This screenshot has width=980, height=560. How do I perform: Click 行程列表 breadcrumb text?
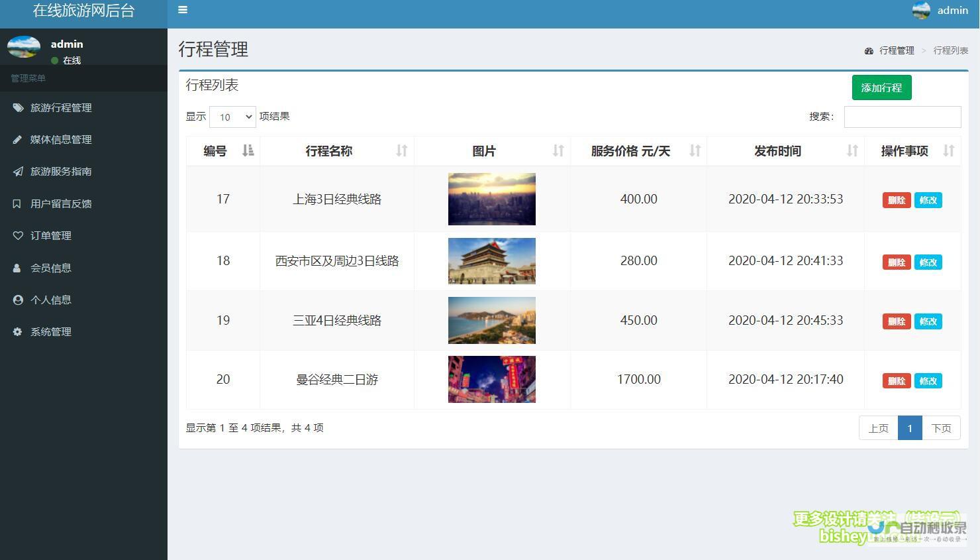tap(951, 50)
